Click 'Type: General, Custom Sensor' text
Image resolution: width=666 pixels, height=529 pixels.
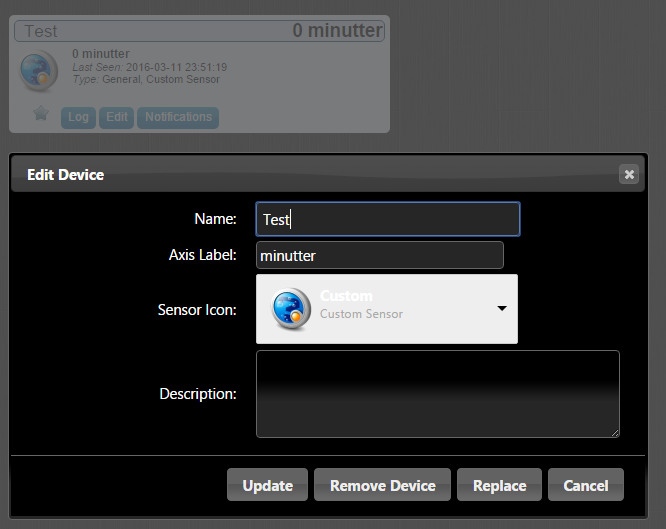tap(146, 79)
